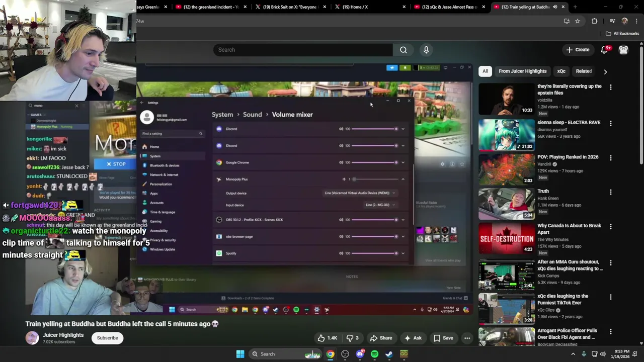Screen dimensions: 644x362
Task: Open more options for 'Truth' by Hank Green
Action: point(610,192)
